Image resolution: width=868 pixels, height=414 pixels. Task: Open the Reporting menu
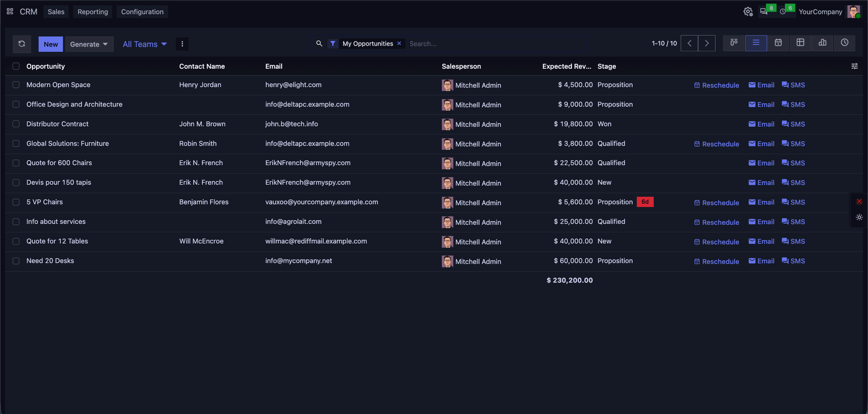coord(93,12)
